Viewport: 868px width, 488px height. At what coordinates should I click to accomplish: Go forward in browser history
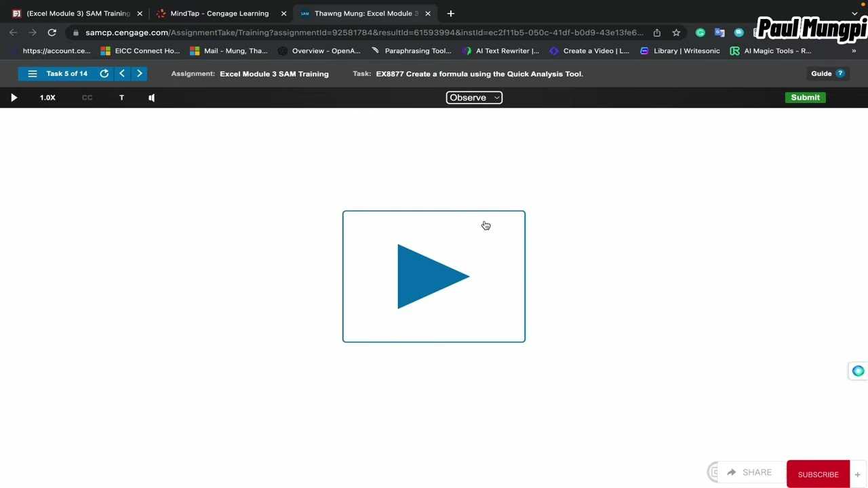(33, 33)
